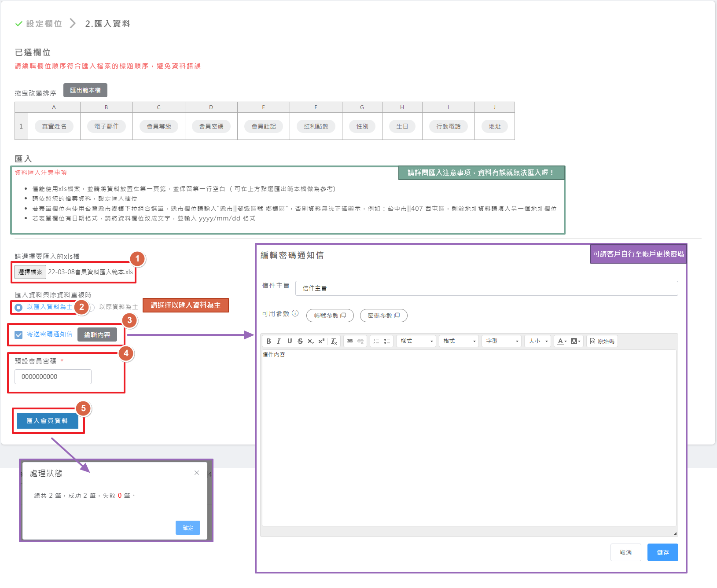Image resolution: width=717 pixels, height=588 pixels.
Task: Toggle bold formatting in the editor
Action: click(x=268, y=341)
